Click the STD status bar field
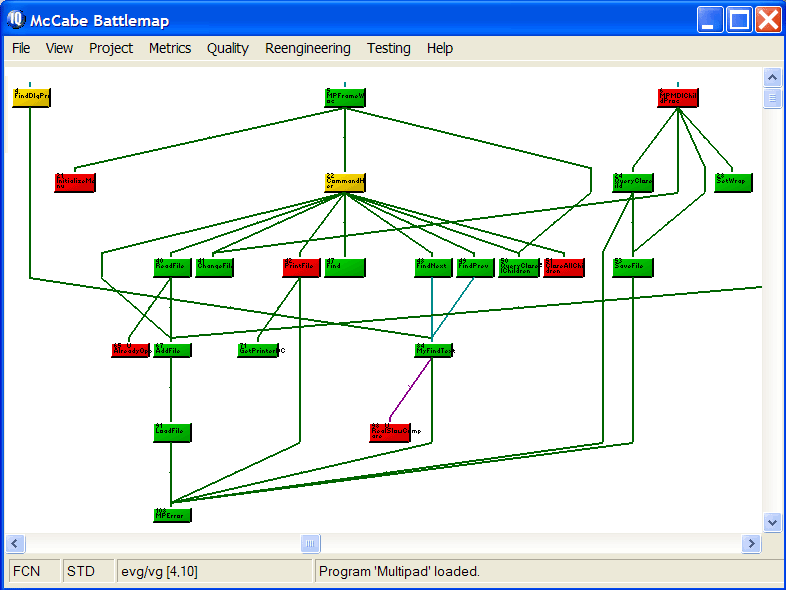The height and width of the screenshot is (590, 786). pos(88,571)
